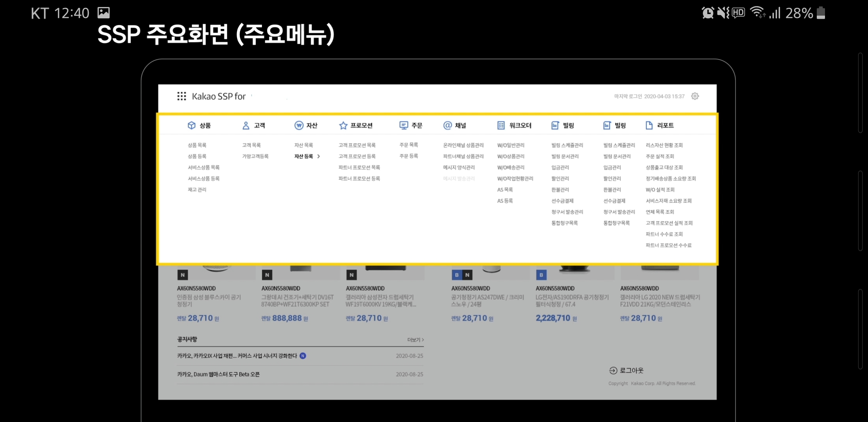The width and height of the screenshot is (868, 422).
Task: Open 고객 프로모션 목록
Action: coord(357,145)
